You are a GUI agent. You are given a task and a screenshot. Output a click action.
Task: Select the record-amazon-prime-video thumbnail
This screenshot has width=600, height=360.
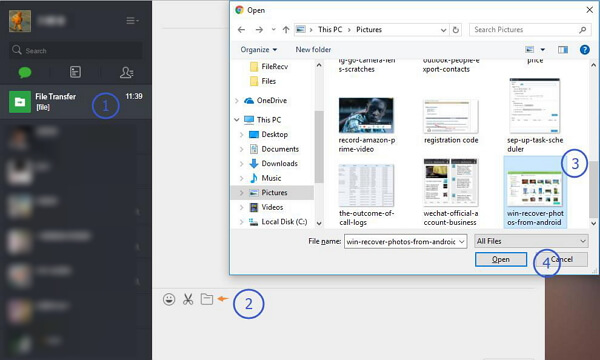click(366, 115)
